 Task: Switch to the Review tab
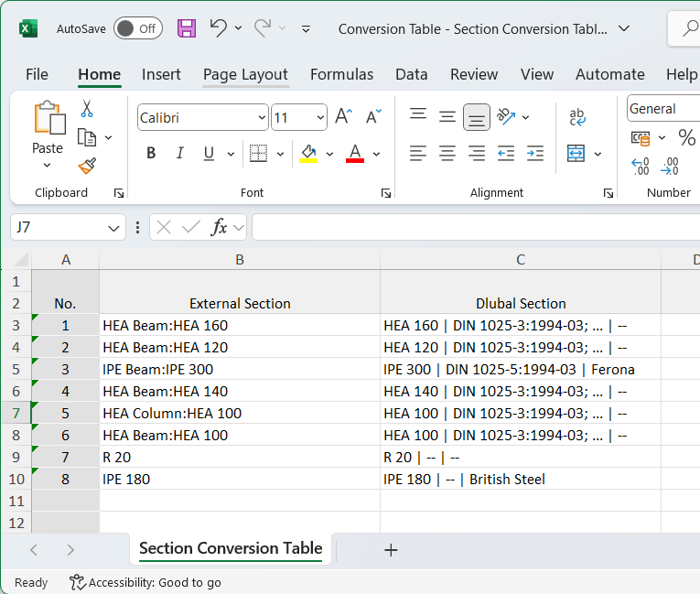(474, 74)
